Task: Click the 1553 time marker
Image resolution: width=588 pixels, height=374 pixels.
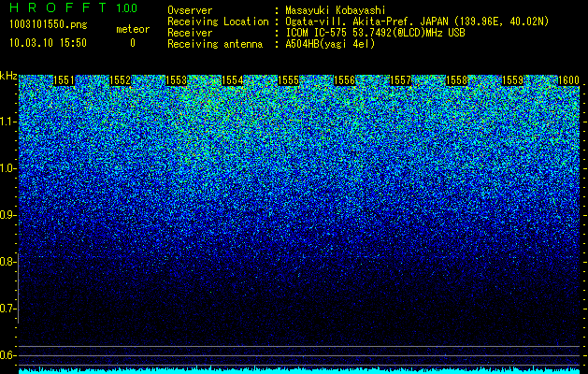Action: coord(177,80)
